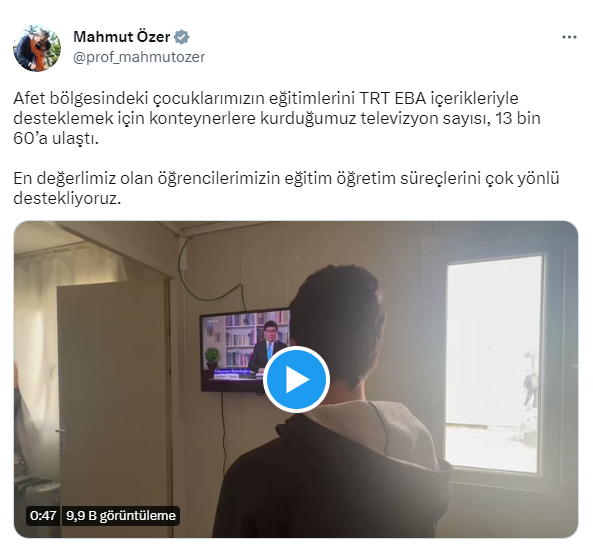Click the bright window area in the video
The height and width of the screenshot is (548, 593).
tap(494, 363)
